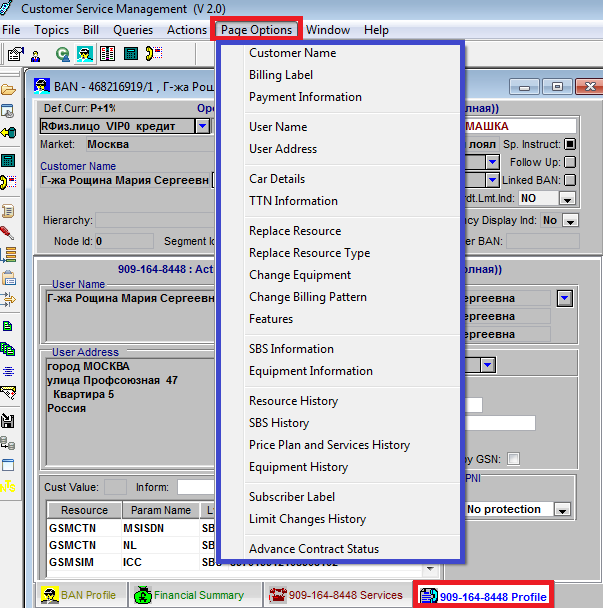Click the blank window sidebar icon
Image resolution: width=603 pixels, height=608 pixels.
8,465
